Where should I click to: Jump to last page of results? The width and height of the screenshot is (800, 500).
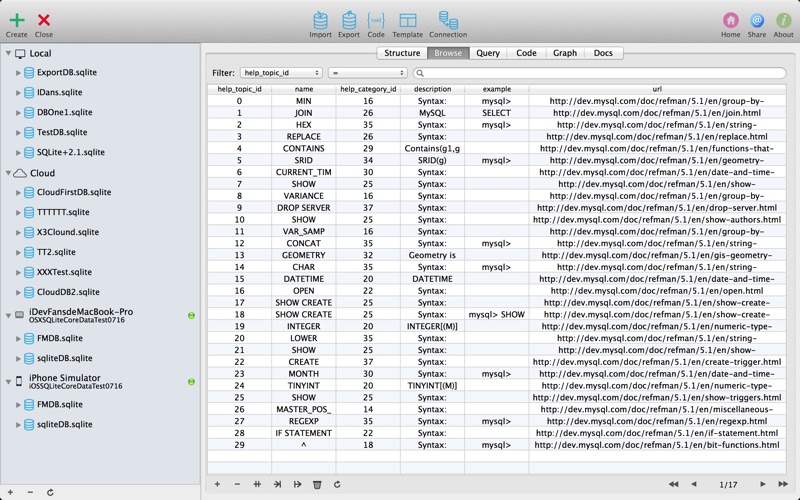tap(783, 484)
